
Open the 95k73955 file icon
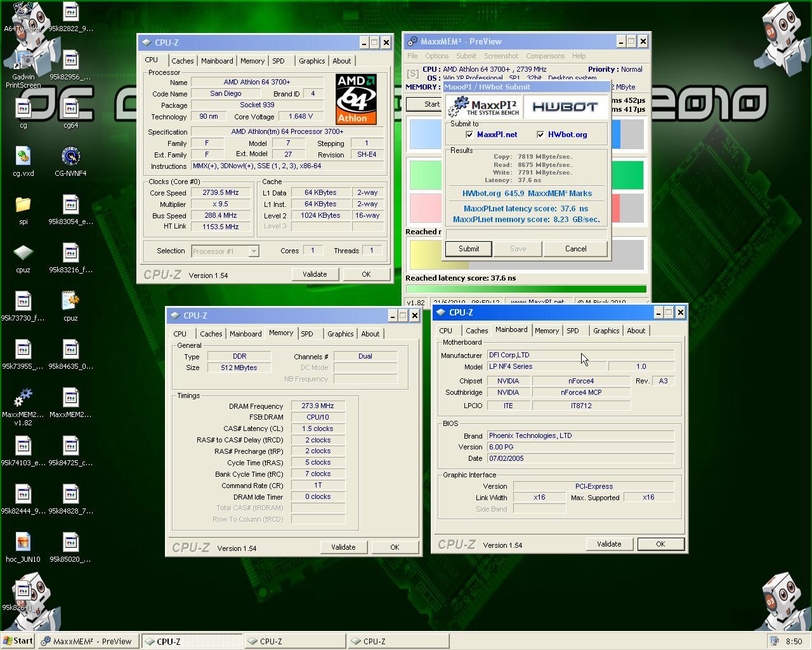point(23,354)
